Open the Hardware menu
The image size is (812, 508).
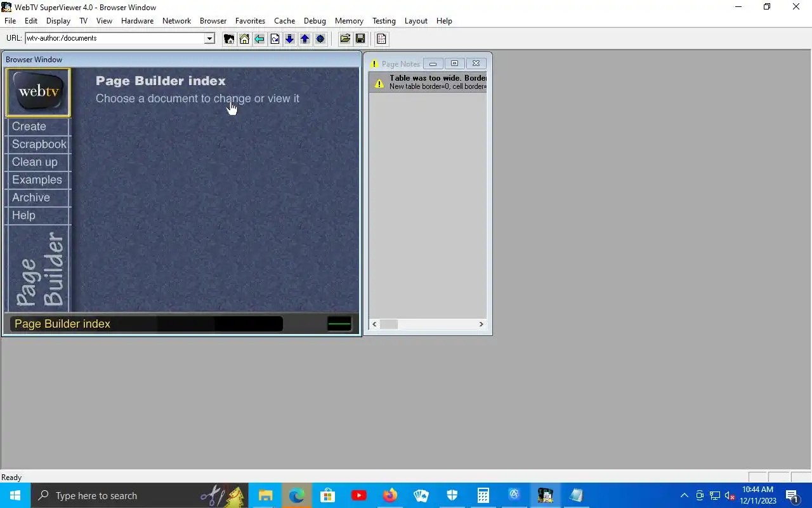tap(137, 21)
